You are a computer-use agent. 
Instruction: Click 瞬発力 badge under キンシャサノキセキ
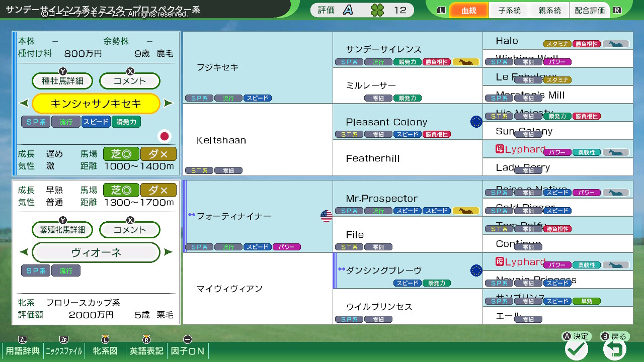point(126,122)
